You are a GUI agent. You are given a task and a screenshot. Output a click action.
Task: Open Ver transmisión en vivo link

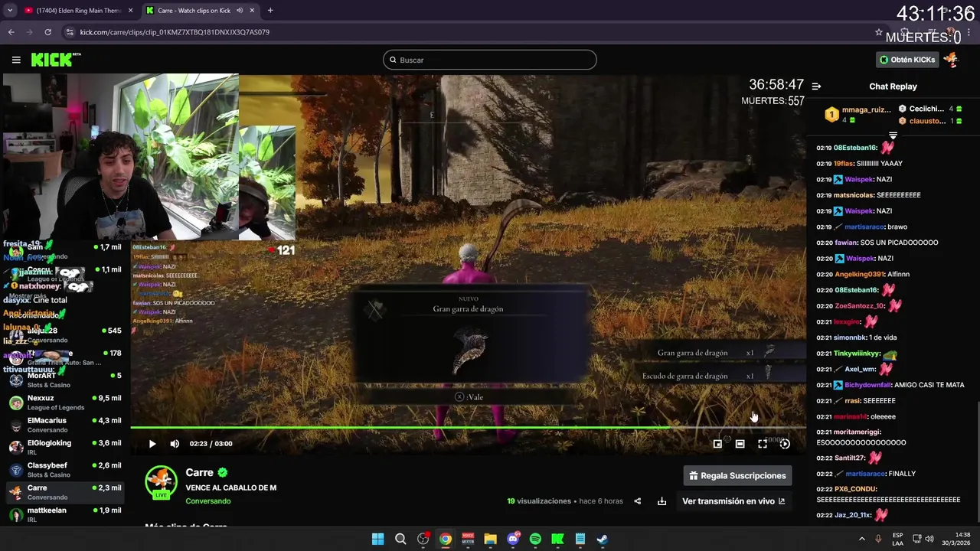pyautogui.click(x=733, y=501)
